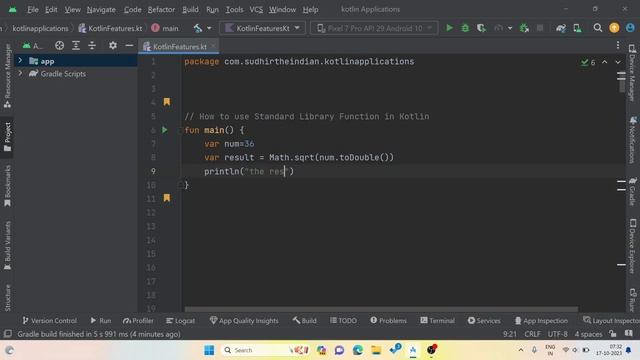Open IDE updates notification icon

(614, 28)
